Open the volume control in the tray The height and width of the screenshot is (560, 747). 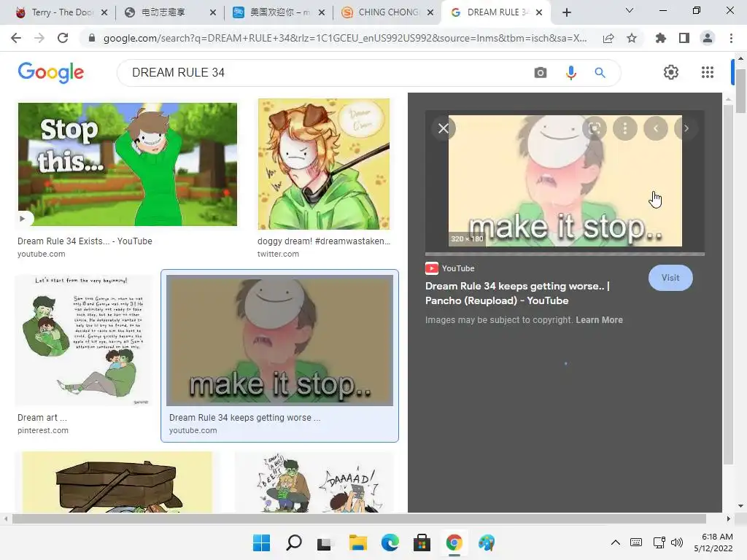coord(676,542)
